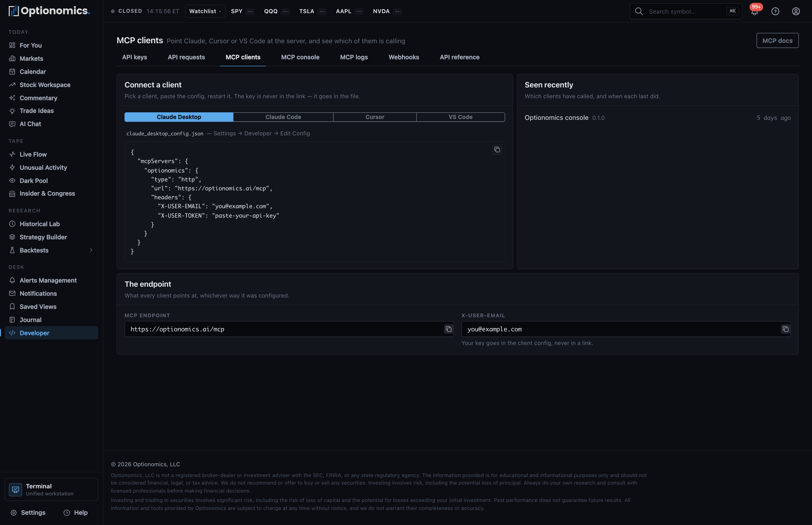Click the NVDA ticker
812x525 pixels.
click(x=387, y=11)
